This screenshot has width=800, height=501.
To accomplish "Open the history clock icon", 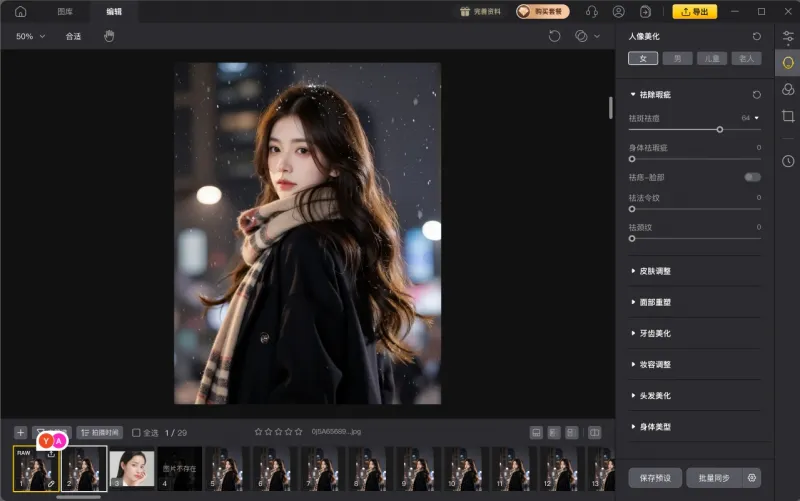I will 788,161.
